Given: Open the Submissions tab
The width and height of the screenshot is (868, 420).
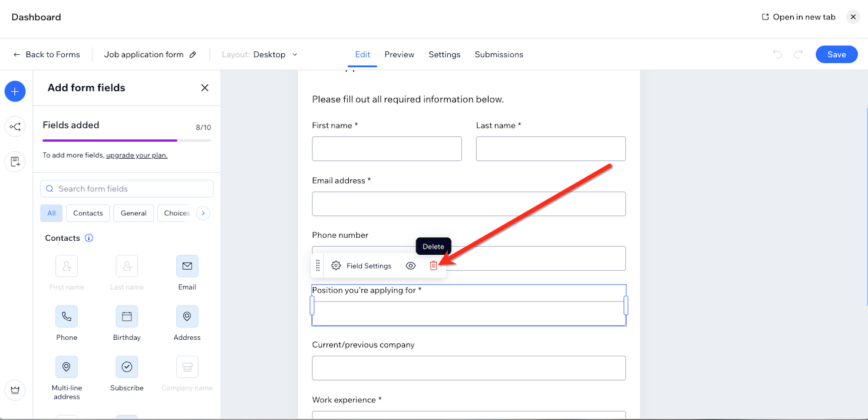Looking at the screenshot, I should click(499, 55).
